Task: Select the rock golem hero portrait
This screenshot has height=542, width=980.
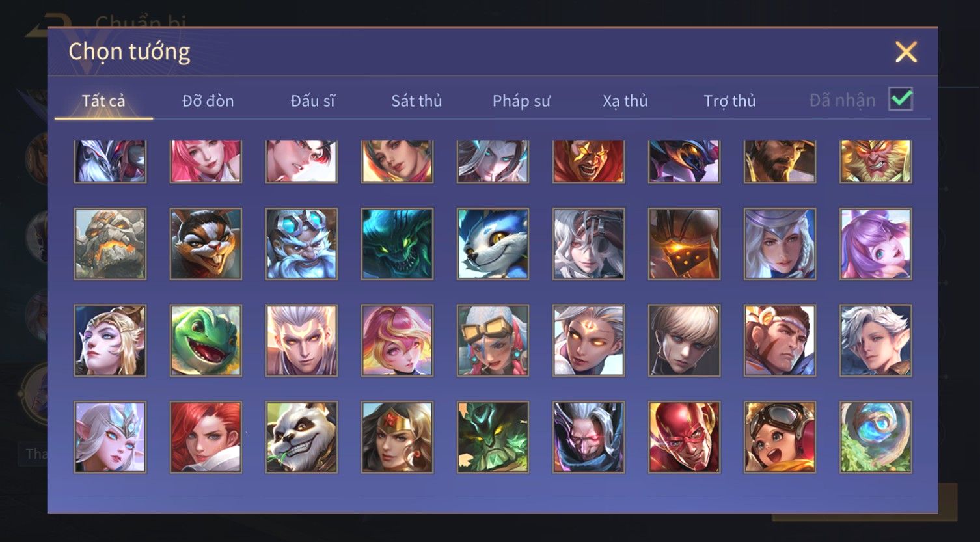Action: [x=110, y=244]
